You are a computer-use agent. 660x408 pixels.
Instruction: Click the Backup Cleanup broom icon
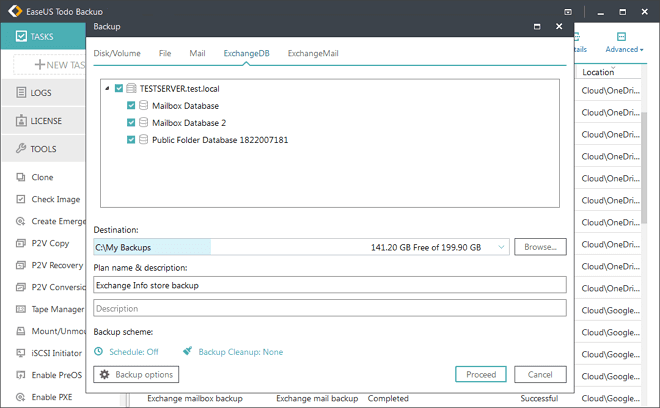pos(188,351)
